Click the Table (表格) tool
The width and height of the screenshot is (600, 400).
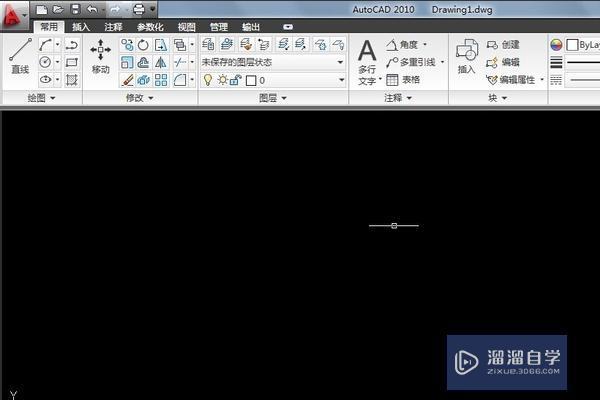tap(403, 80)
